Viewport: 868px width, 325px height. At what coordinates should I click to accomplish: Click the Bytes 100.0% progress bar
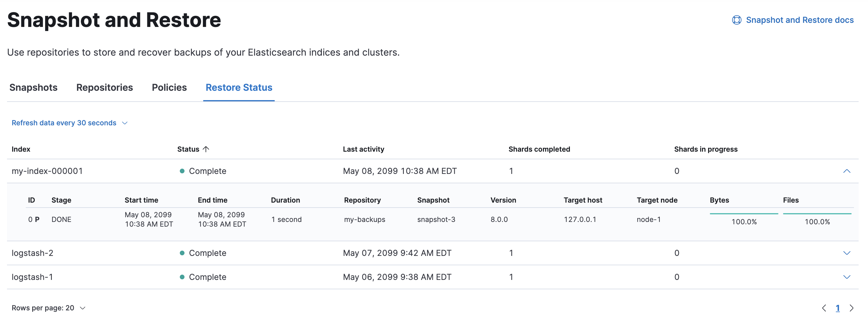[x=744, y=213]
